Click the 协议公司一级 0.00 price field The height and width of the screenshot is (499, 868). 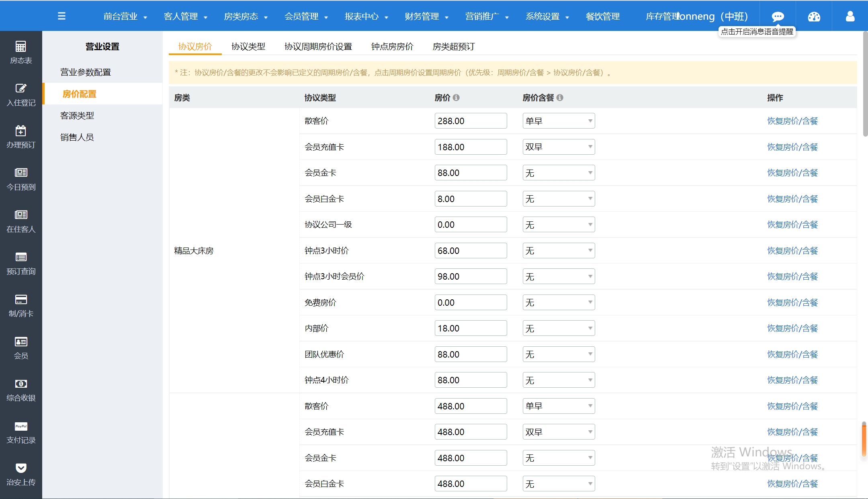(471, 225)
